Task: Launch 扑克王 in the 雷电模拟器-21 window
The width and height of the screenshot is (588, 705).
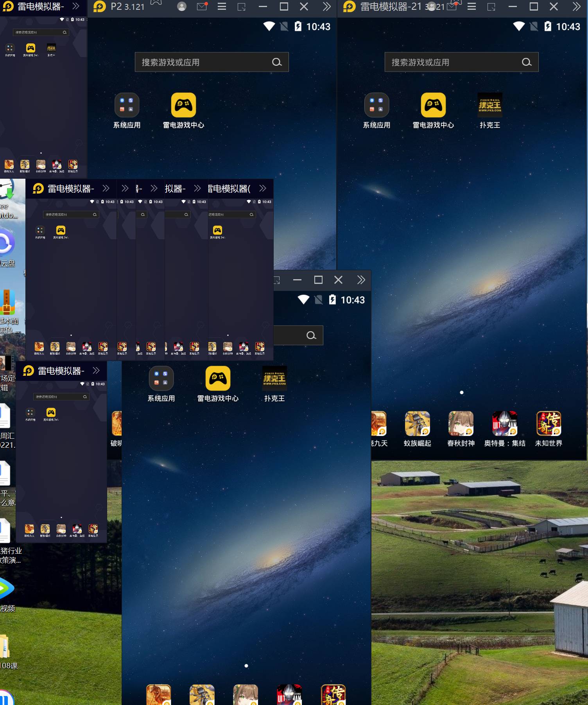Action: click(490, 106)
